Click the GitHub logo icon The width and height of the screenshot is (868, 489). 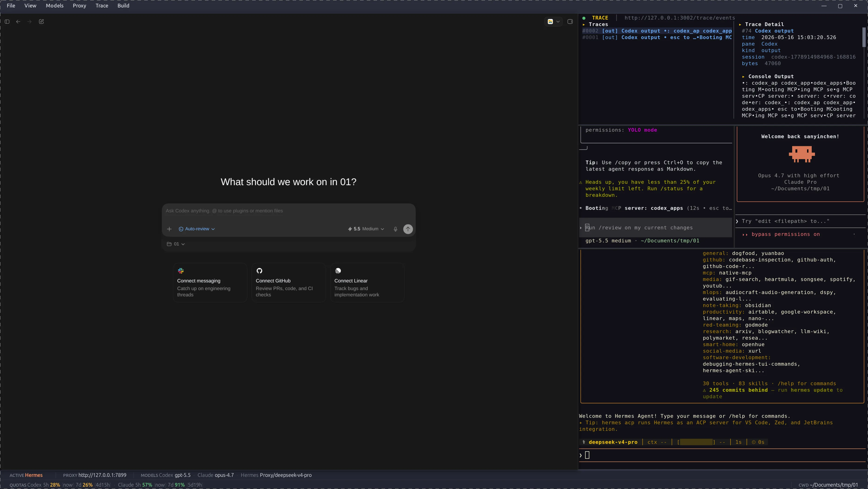coord(260,271)
